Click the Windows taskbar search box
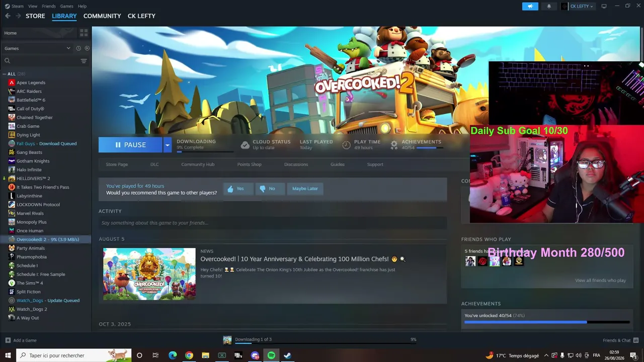Screen dimensions: 644x362 [74, 355]
